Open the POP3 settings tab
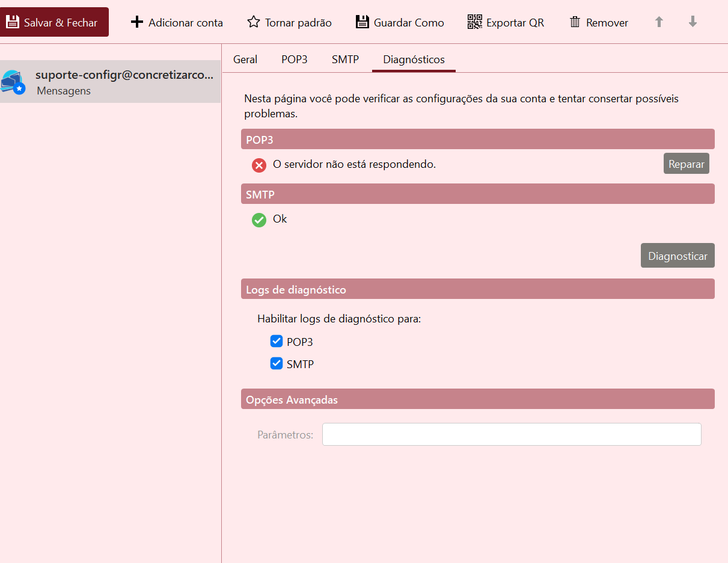 pyautogui.click(x=295, y=60)
